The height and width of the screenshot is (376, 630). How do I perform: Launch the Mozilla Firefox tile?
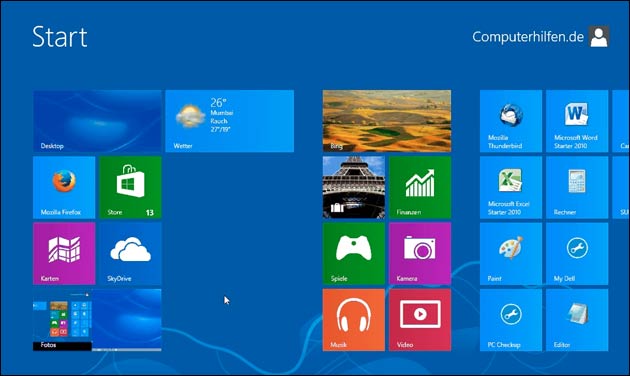(x=64, y=187)
